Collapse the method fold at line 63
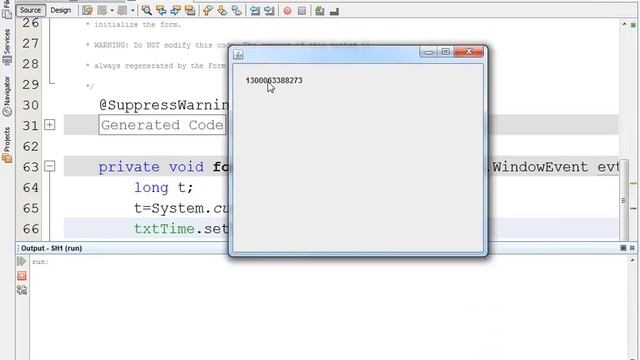 49,166
